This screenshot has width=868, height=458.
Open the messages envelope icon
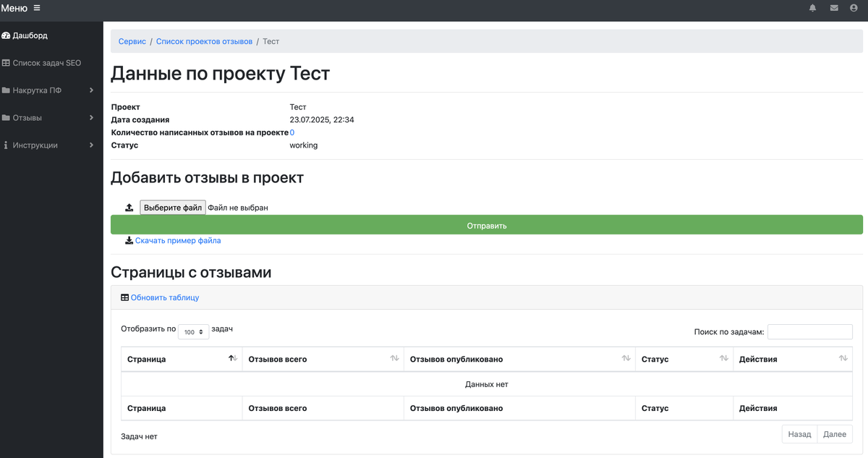pos(833,8)
